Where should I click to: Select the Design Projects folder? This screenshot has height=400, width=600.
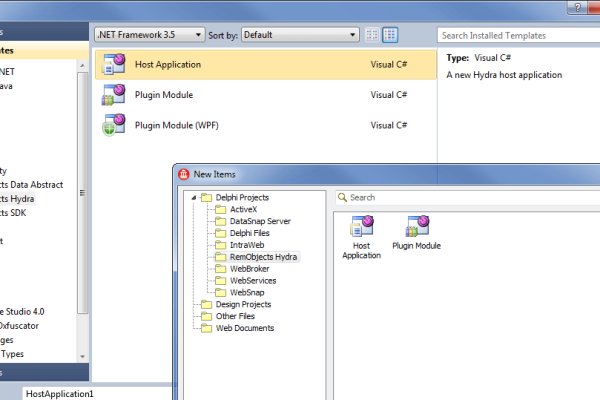[243, 304]
